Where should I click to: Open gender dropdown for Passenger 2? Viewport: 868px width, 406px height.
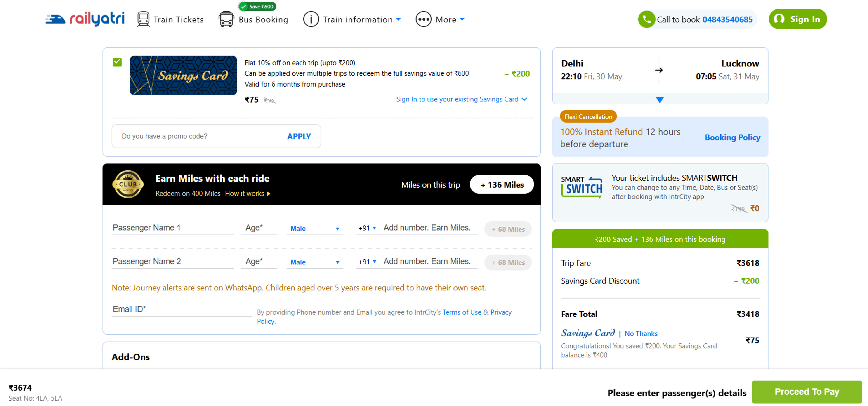[x=315, y=262]
